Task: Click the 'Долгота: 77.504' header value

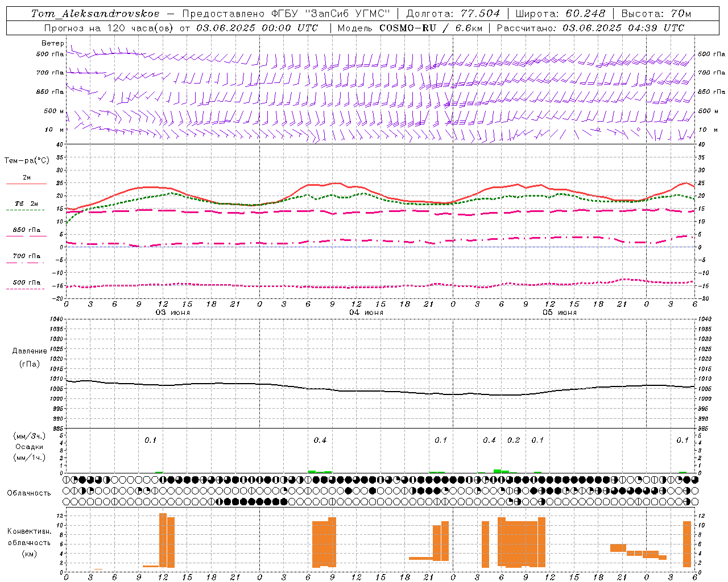Action: pos(453,14)
